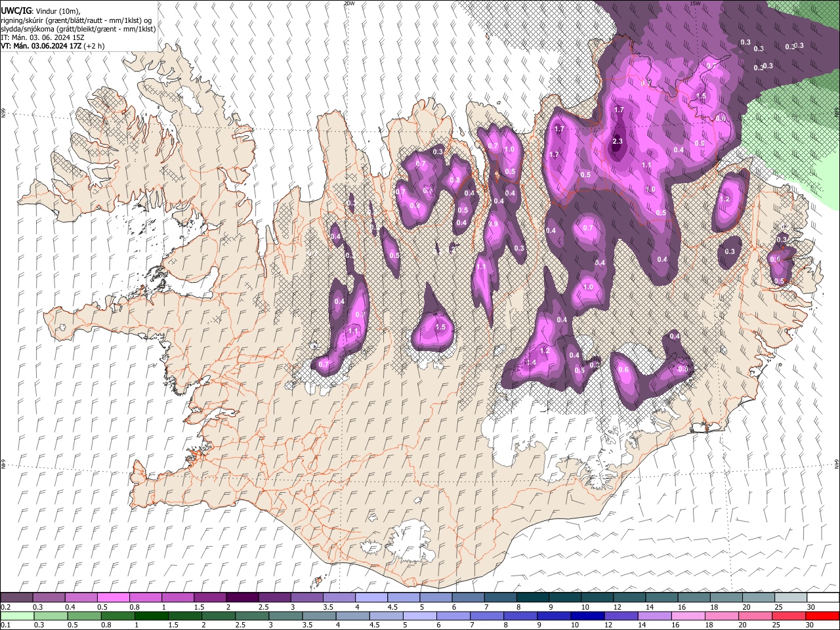This screenshot has width=840, height=630.
Task: Click the 15W longitude label at top
Action: point(695,3)
